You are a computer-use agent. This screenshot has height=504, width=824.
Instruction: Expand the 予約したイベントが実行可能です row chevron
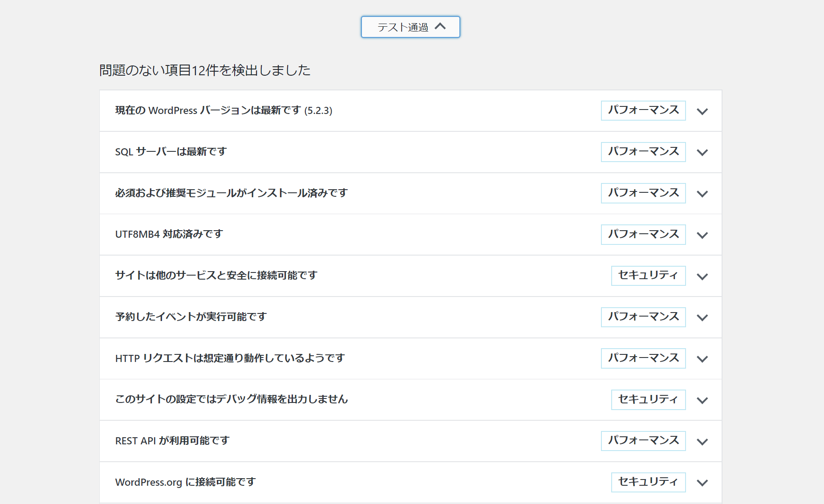coord(702,317)
